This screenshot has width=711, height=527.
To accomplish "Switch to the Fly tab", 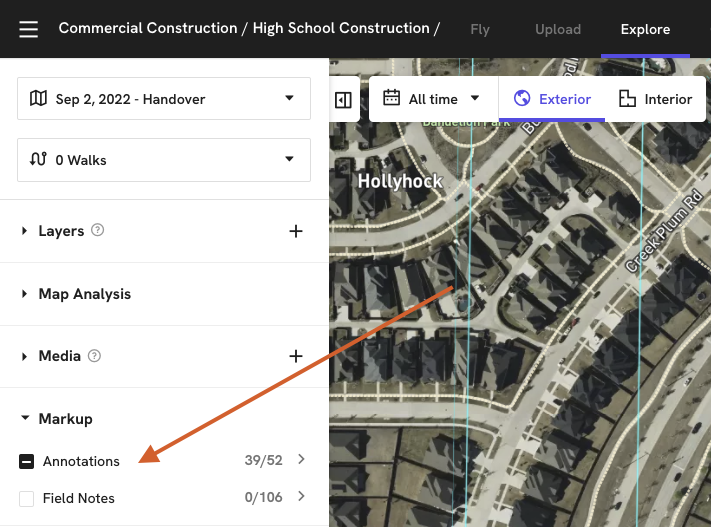I will (480, 29).
